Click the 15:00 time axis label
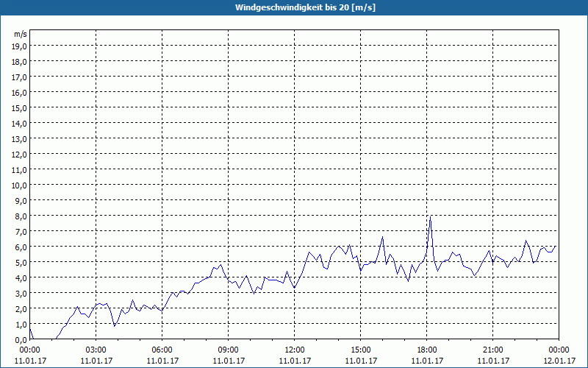The height and width of the screenshot is (368, 588). 361,350
